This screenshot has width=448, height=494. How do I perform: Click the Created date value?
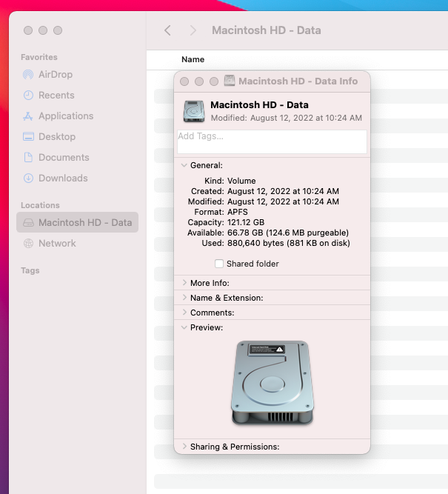(283, 191)
